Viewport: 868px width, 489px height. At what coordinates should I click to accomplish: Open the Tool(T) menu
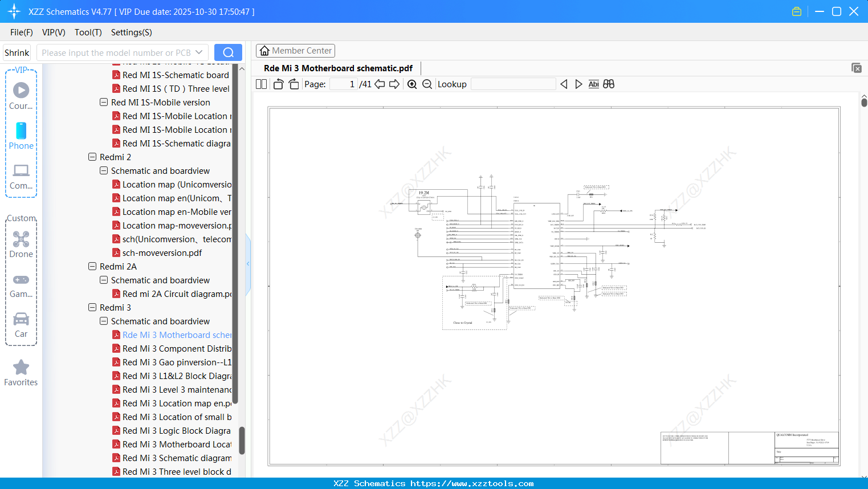[88, 32]
